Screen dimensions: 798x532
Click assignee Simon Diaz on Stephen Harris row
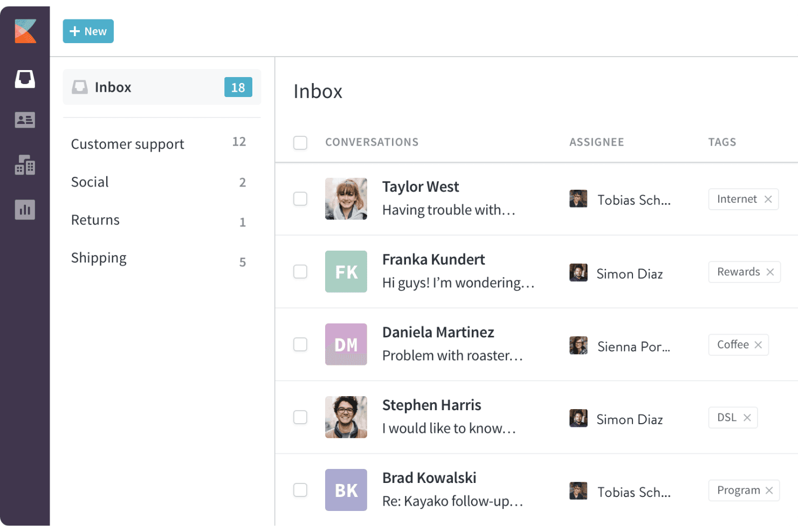click(616, 419)
